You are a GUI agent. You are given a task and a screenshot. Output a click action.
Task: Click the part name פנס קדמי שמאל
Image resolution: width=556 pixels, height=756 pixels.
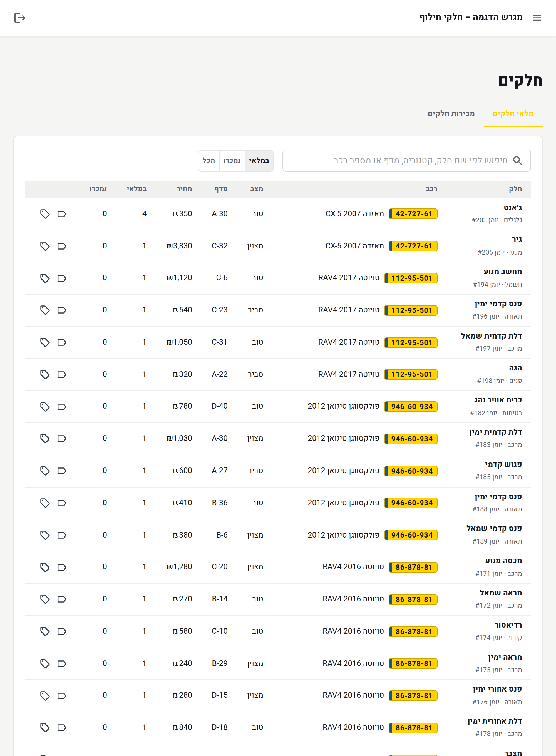click(x=494, y=529)
